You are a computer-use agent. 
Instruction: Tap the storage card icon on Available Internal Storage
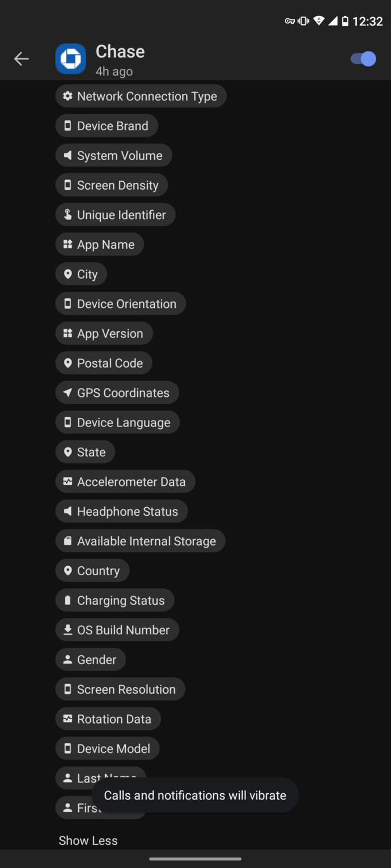pyautogui.click(x=67, y=541)
